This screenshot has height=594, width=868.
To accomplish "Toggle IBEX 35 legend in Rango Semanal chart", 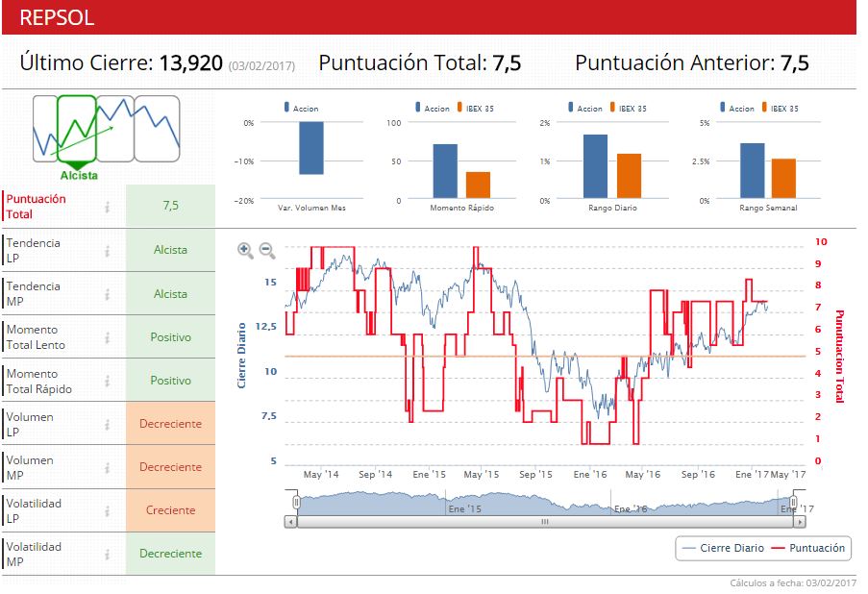I will pos(780,108).
